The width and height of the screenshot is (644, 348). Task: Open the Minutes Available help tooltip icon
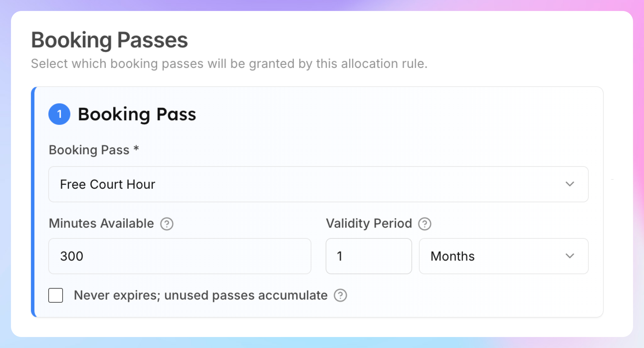167,224
